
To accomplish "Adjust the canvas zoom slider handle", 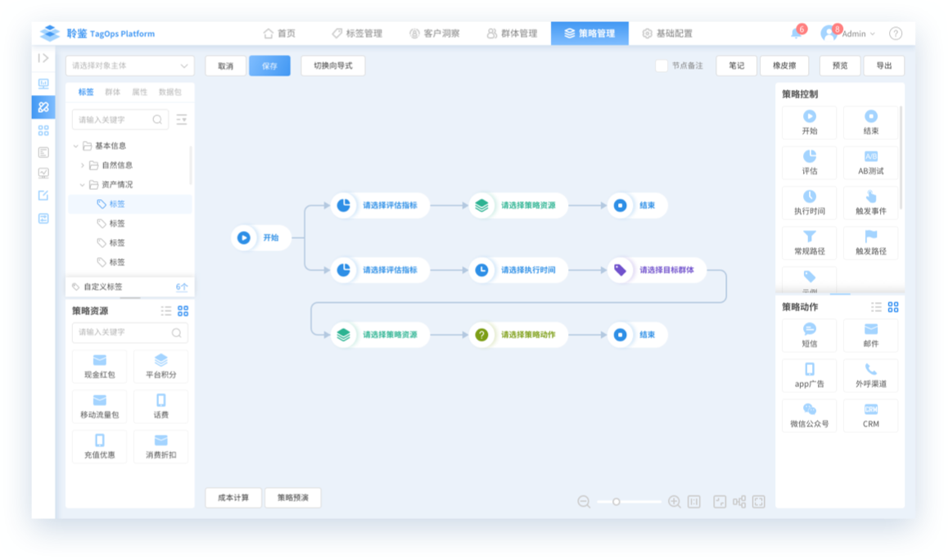I will click(616, 502).
